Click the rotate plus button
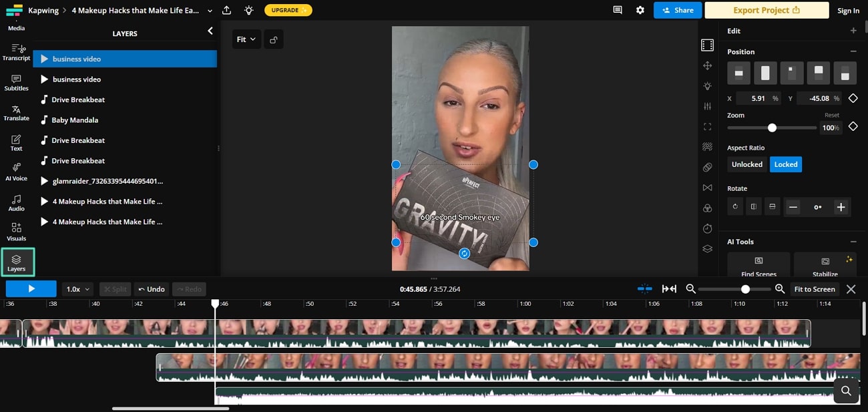This screenshot has height=412, width=868. (x=841, y=207)
